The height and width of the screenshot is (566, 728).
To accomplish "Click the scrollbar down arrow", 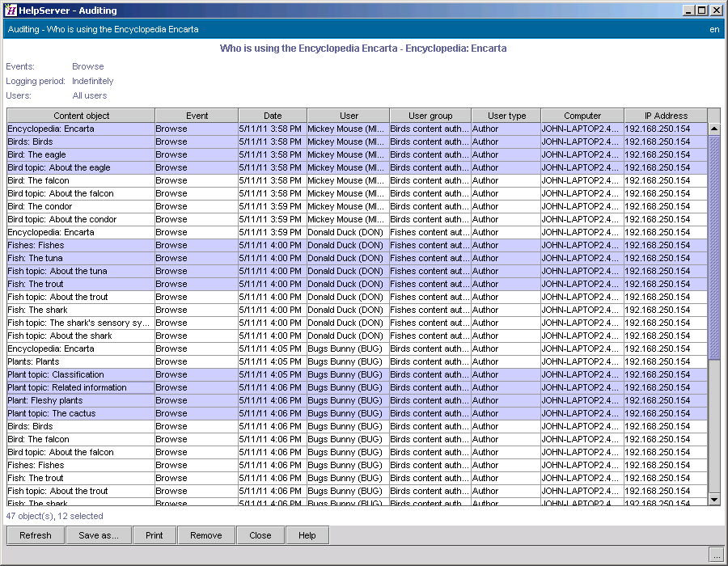I will pyautogui.click(x=714, y=500).
